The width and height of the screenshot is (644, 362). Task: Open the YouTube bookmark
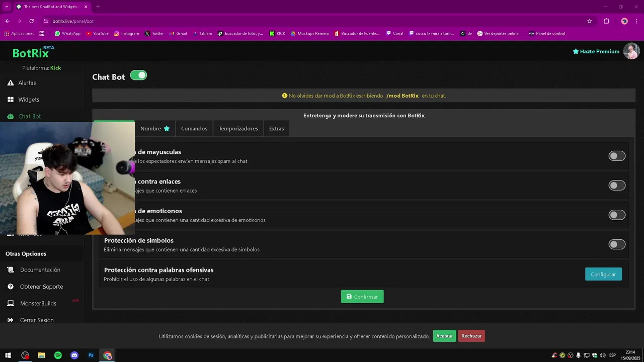(97, 34)
